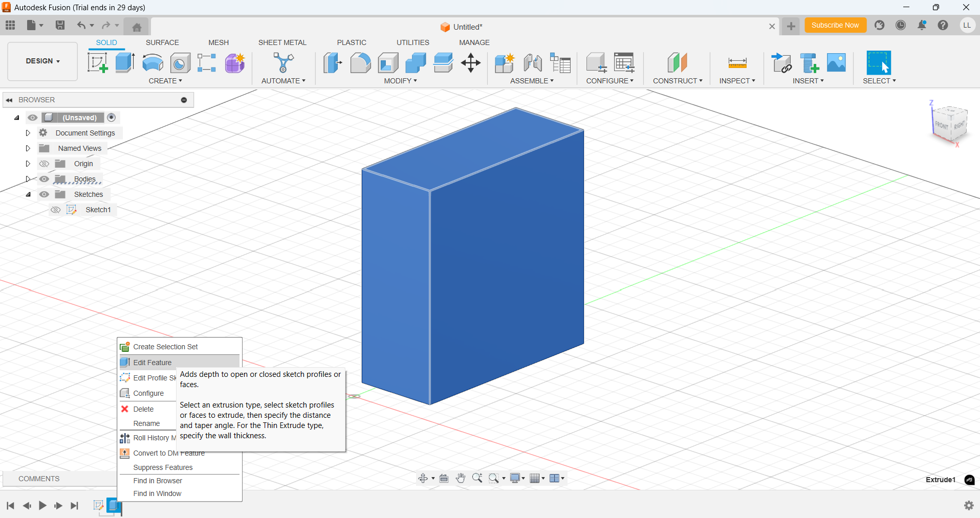
Task: Select the Measure tool
Action: click(737, 63)
